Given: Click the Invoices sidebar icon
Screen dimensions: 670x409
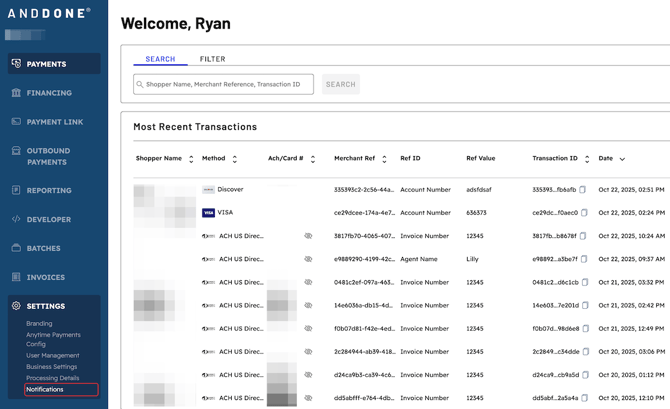Looking at the screenshot, I should (x=16, y=277).
